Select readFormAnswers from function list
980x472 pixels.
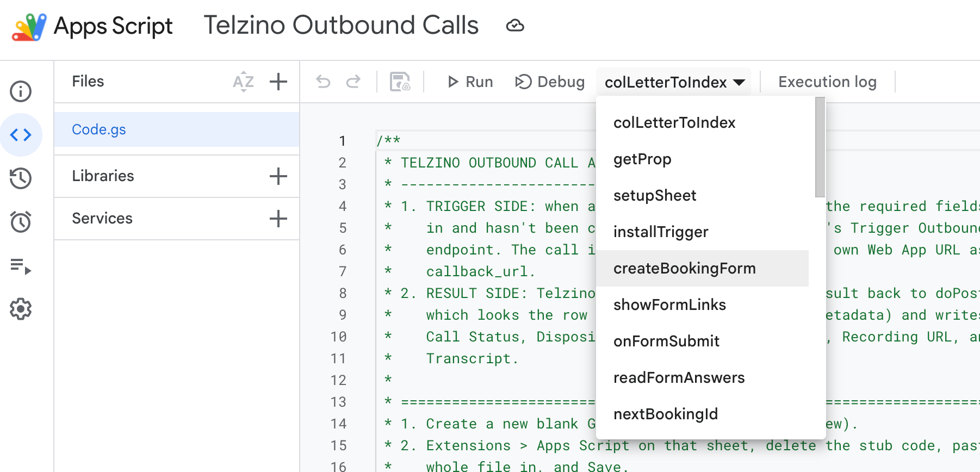(702, 378)
